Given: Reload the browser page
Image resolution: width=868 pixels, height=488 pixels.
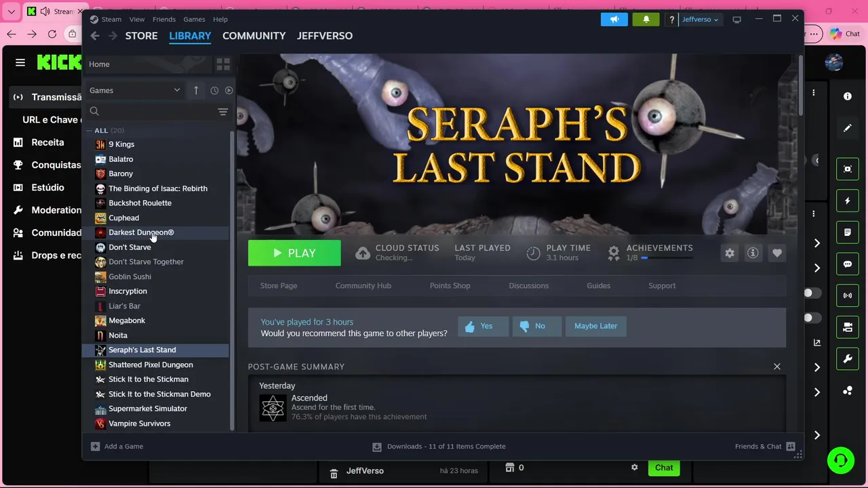Looking at the screenshot, I should [52, 34].
